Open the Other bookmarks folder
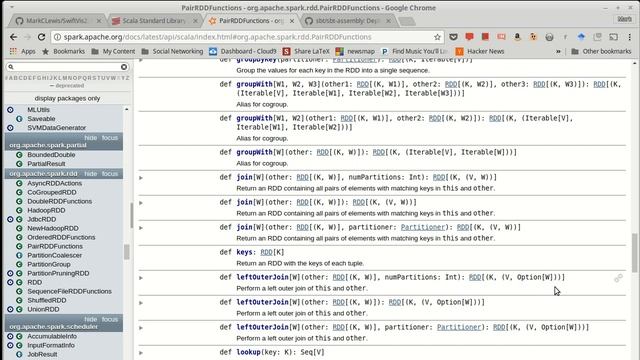 [x=601, y=51]
